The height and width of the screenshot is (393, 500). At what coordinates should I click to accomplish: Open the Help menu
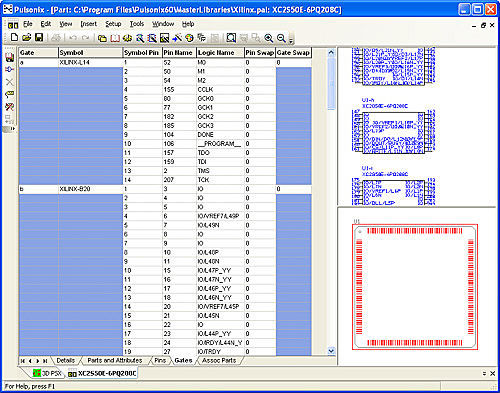188,24
